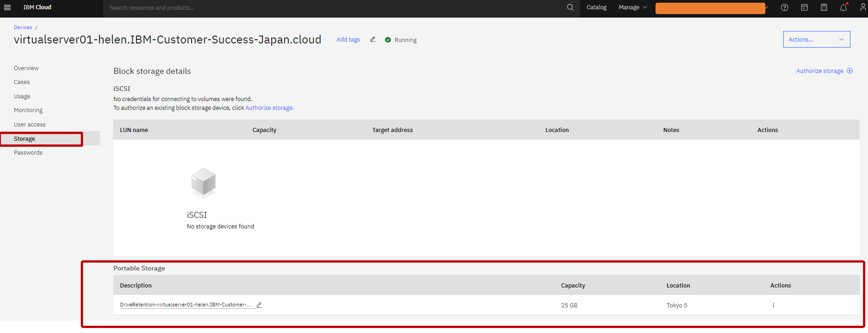Open the Catalog menu
868x333 pixels.
[x=597, y=8]
